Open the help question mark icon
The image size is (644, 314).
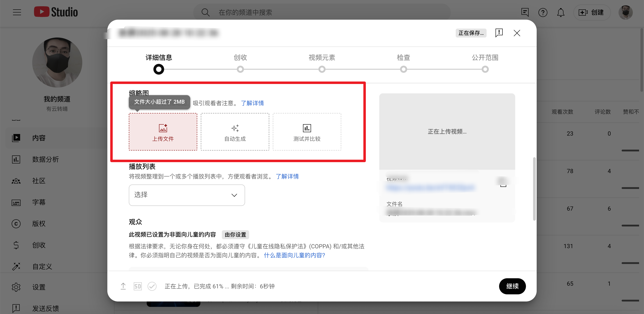pos(542,12)
